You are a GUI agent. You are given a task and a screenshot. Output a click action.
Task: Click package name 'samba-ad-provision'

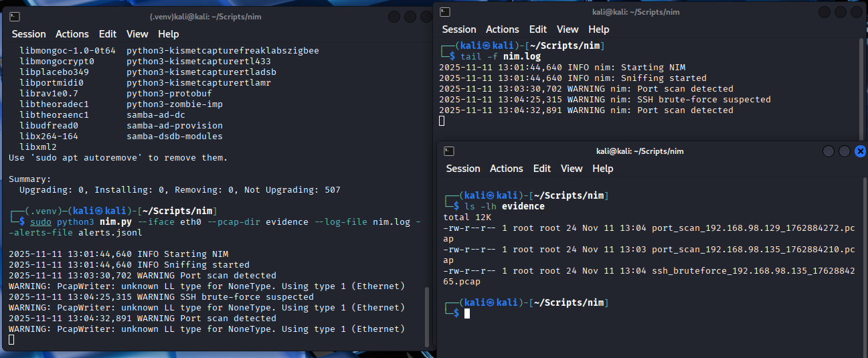(x=175, y=125)
